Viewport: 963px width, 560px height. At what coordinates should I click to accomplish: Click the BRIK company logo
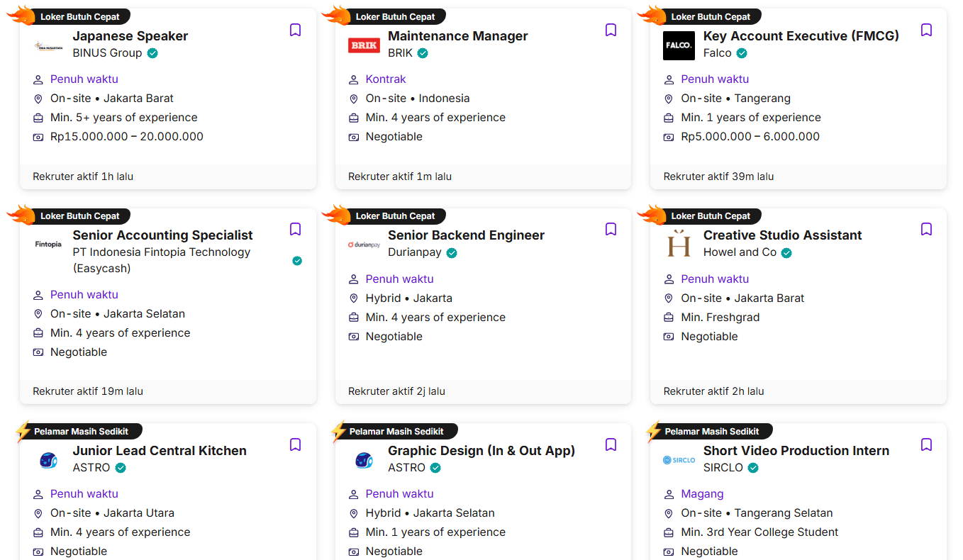[364, 45]
